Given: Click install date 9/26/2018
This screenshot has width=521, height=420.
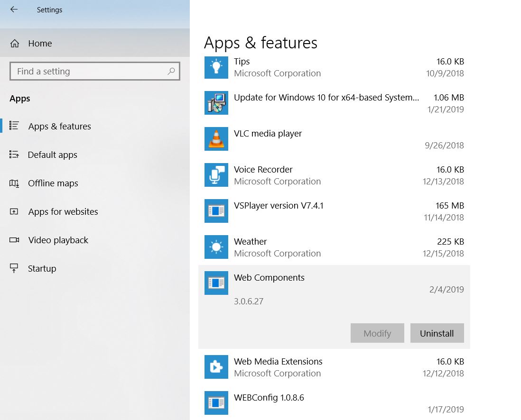Looking at the screenshot, I should pos(444,145).
